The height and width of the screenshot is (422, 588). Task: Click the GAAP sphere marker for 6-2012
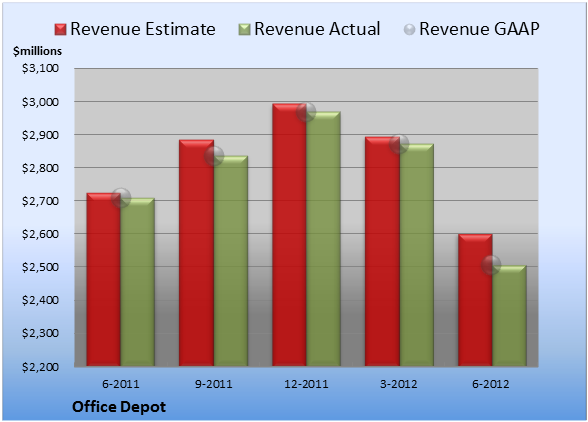coord(491,265)
